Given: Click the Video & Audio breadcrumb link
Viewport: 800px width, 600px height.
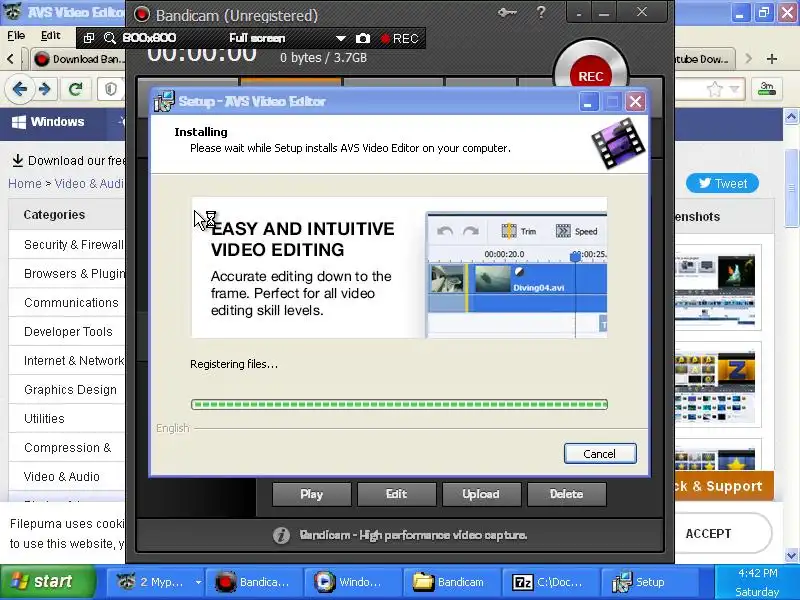Looking at the screenshot, I should [89, 184].
